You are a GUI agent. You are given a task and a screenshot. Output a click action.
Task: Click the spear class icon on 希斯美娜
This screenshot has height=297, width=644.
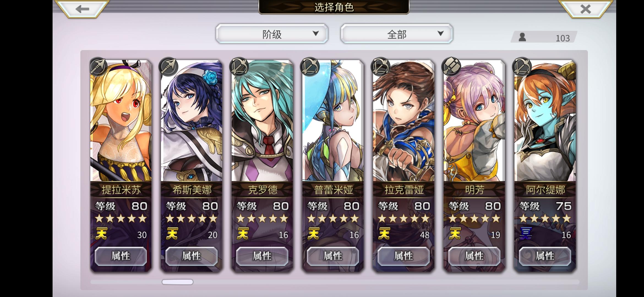point(169,67)
